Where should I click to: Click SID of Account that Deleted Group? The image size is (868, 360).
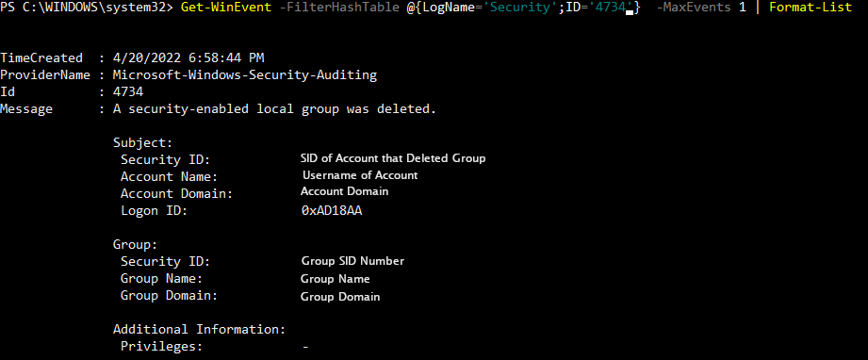click(x=393, y=158)
